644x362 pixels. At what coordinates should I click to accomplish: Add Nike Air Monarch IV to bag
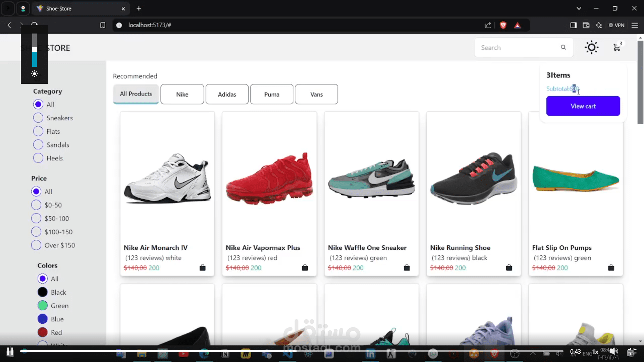pyautogui.click(x=203, y=267)
